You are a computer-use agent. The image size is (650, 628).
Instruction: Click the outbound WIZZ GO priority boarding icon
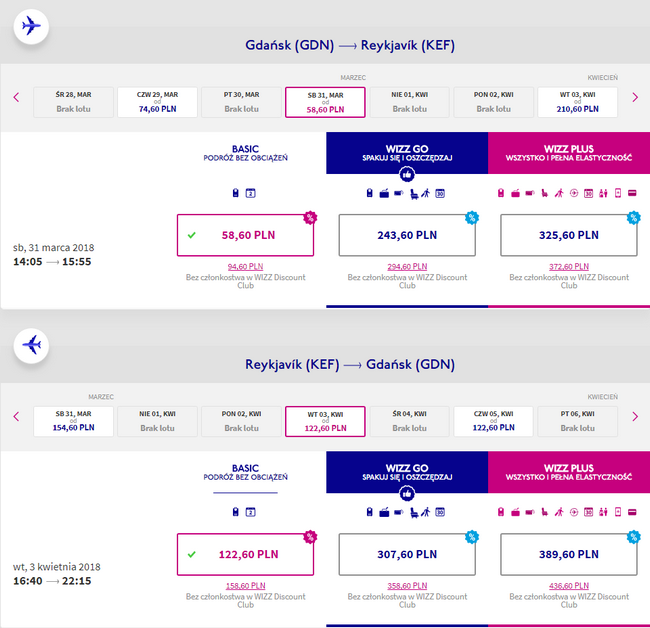426,193
